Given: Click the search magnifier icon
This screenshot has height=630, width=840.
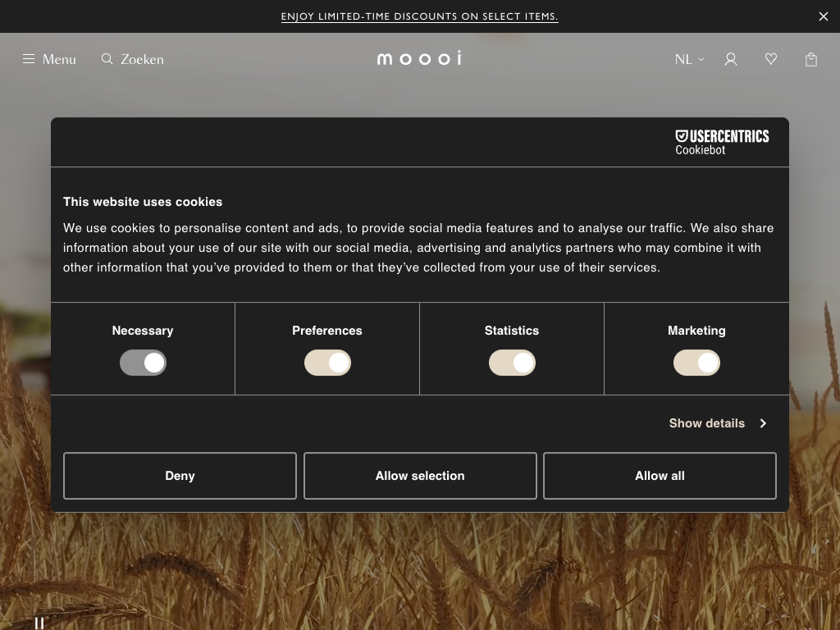Looking at the screenshot, I should point(107,59).
